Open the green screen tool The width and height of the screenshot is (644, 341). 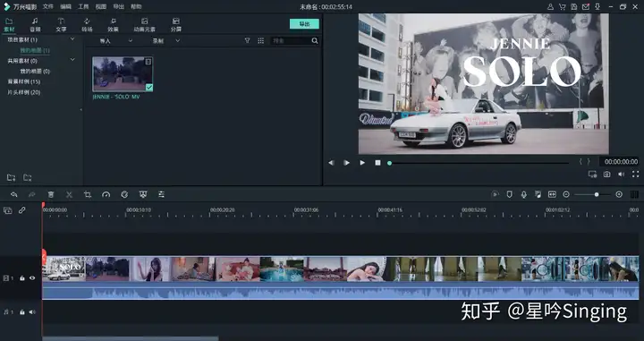[x=143, y=195]
